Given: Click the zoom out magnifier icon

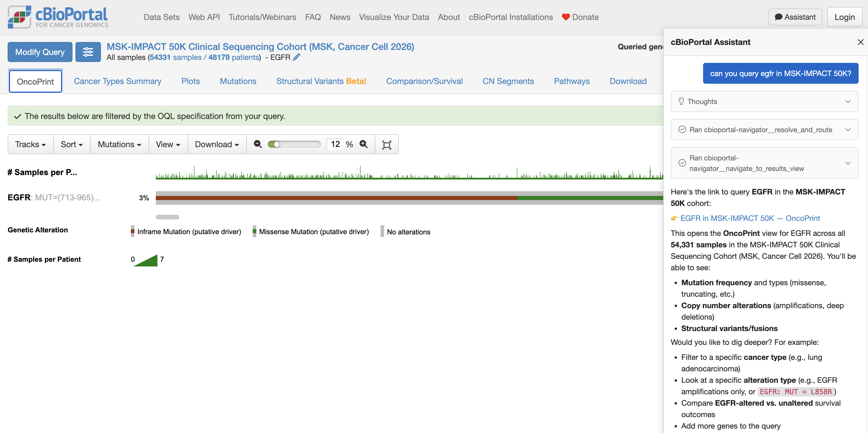Looking at the screenshot, I should click(x=258, y=144).
